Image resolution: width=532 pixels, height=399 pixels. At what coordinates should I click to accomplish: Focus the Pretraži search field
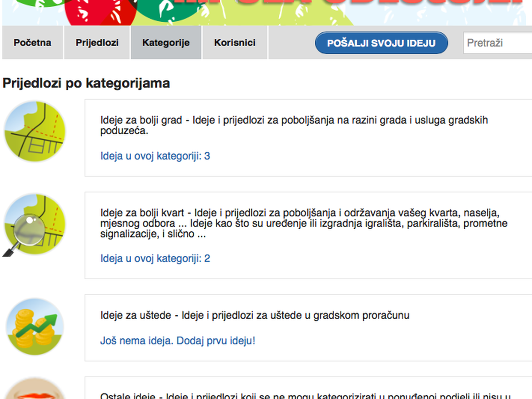[x=497, y=43]
